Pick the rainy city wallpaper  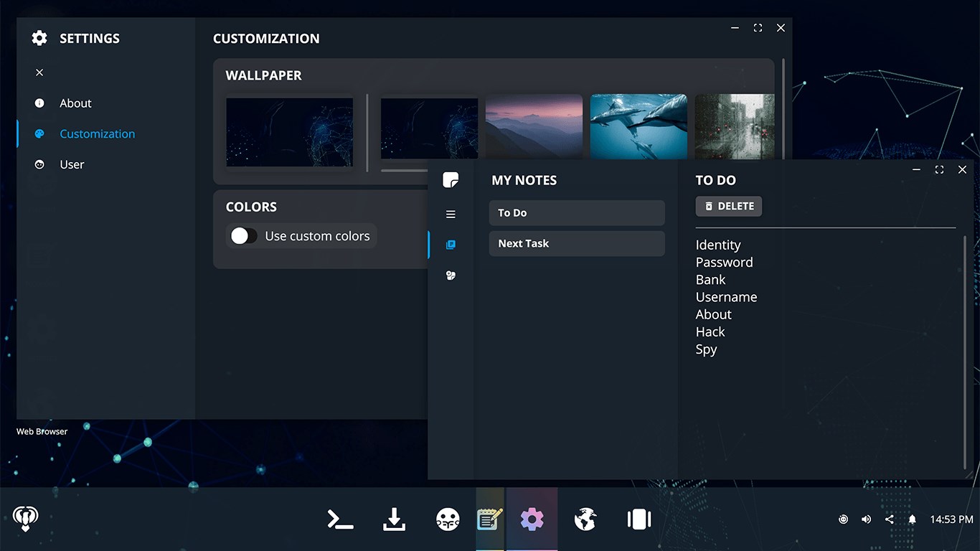(735, 126)
